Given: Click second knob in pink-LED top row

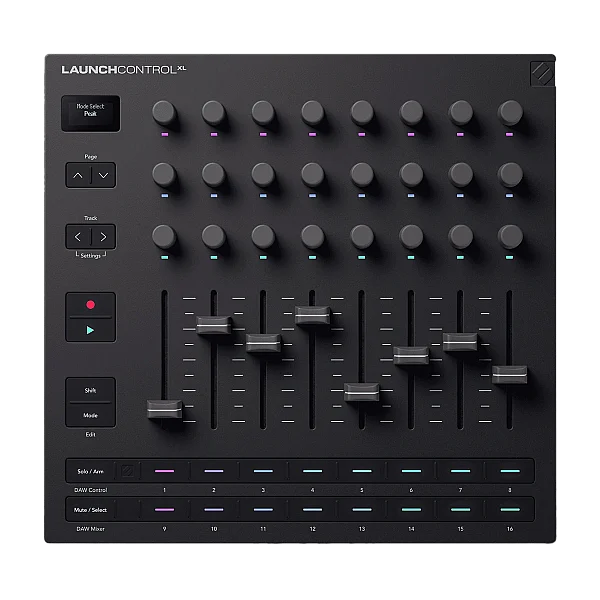Looking at the screenshot, I should click(214, 113).
